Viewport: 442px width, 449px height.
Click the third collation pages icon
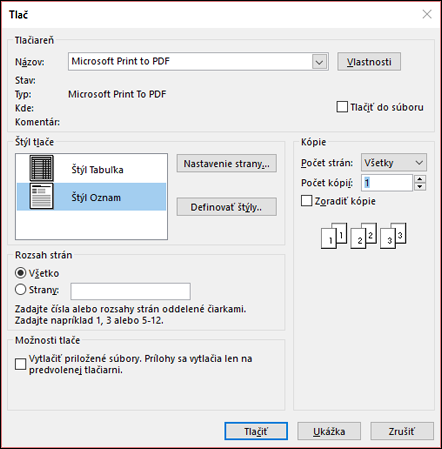point(393,236)
